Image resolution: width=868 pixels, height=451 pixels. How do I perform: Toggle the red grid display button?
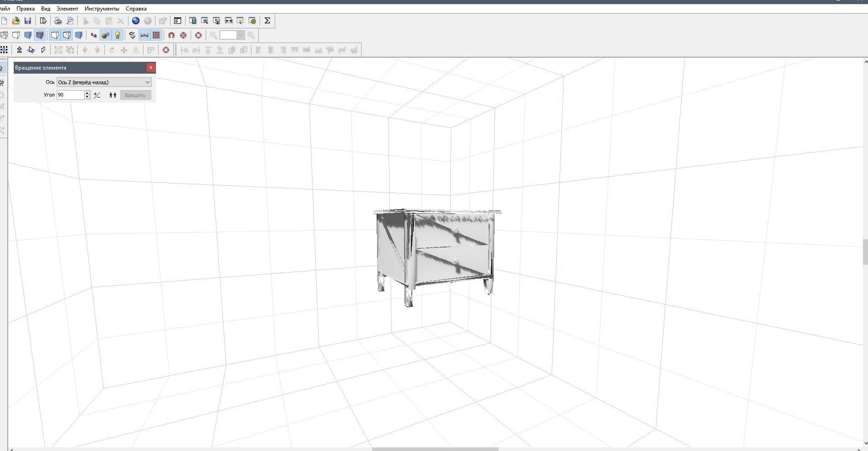pos(156,35)
